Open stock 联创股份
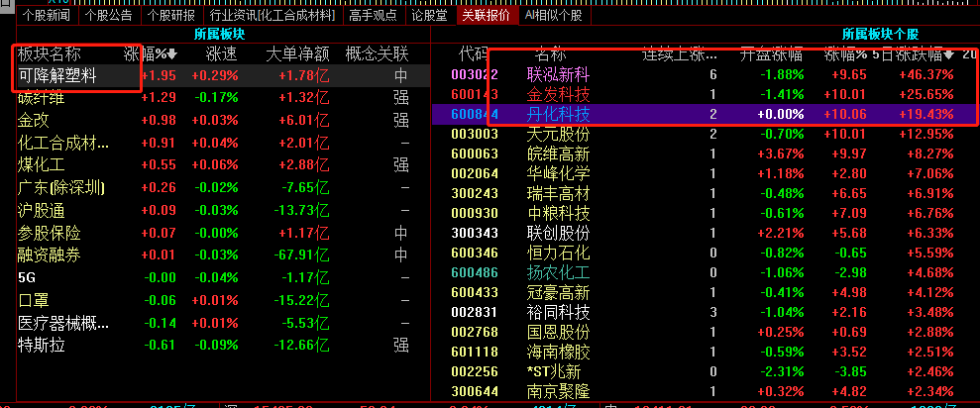This screenshot has height=408, width=980. [558, 233]
